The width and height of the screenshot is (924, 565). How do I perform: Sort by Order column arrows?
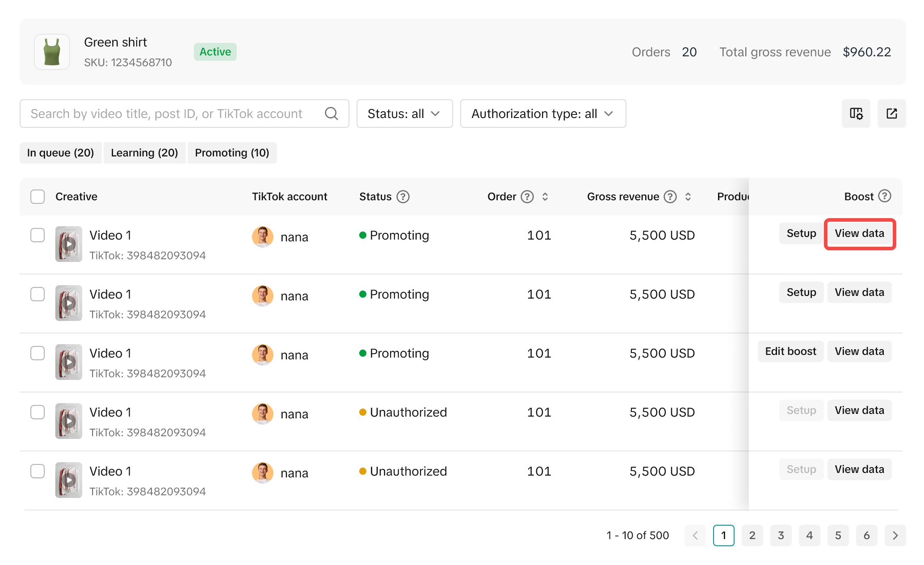click(545, 197)
